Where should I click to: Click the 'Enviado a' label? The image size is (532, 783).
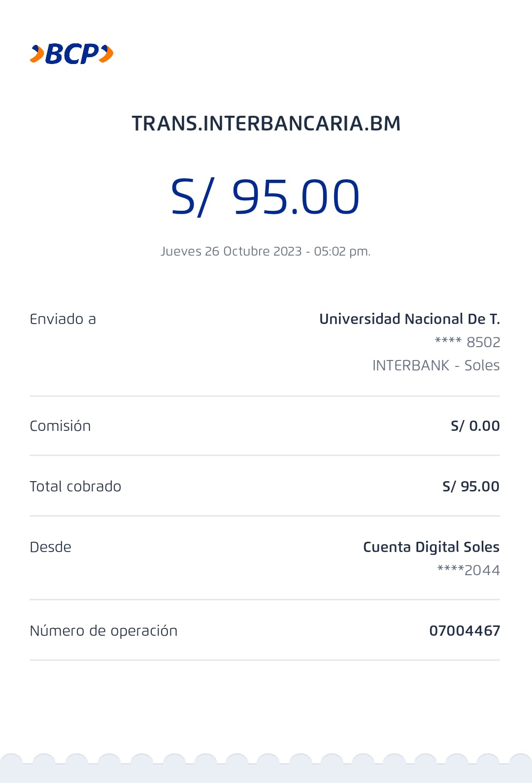(63, 319)
